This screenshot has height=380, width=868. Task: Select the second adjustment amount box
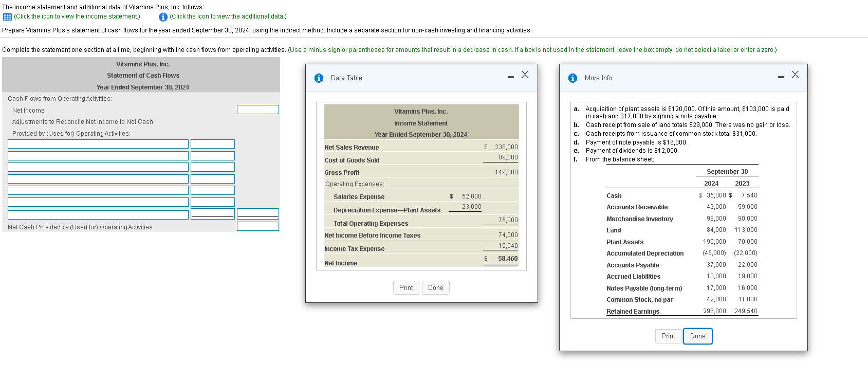213,156
